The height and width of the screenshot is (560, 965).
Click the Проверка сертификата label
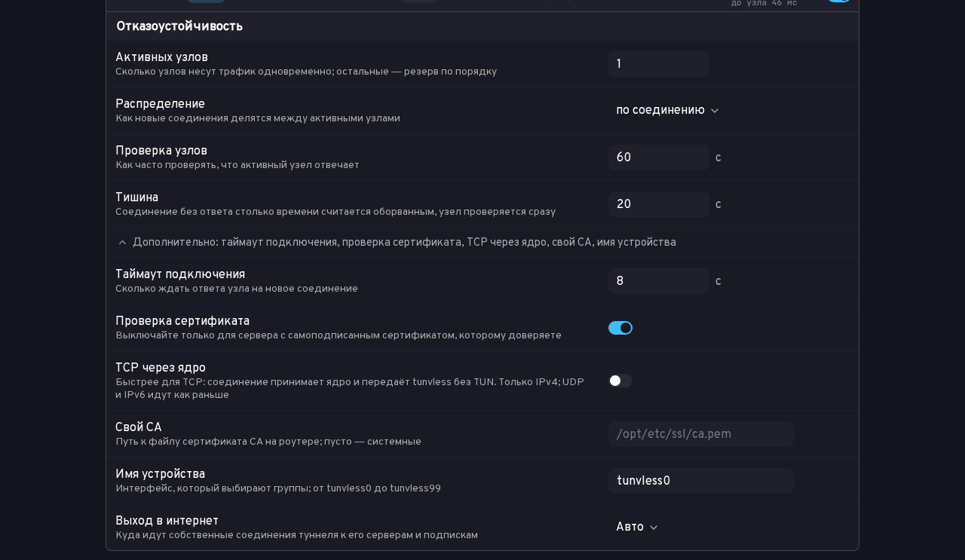coord(182,322)
